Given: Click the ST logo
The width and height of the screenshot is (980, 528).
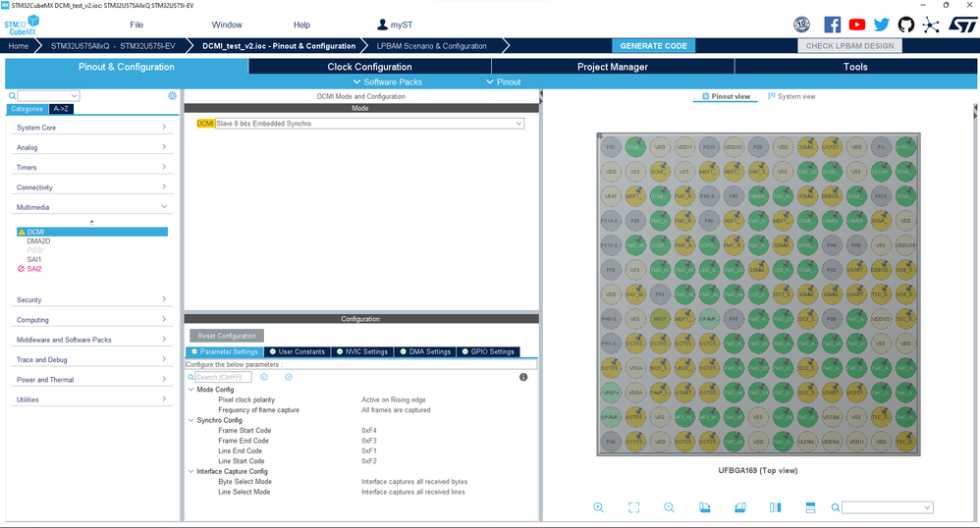Looking at the screenshot, I should click(962, 25).
